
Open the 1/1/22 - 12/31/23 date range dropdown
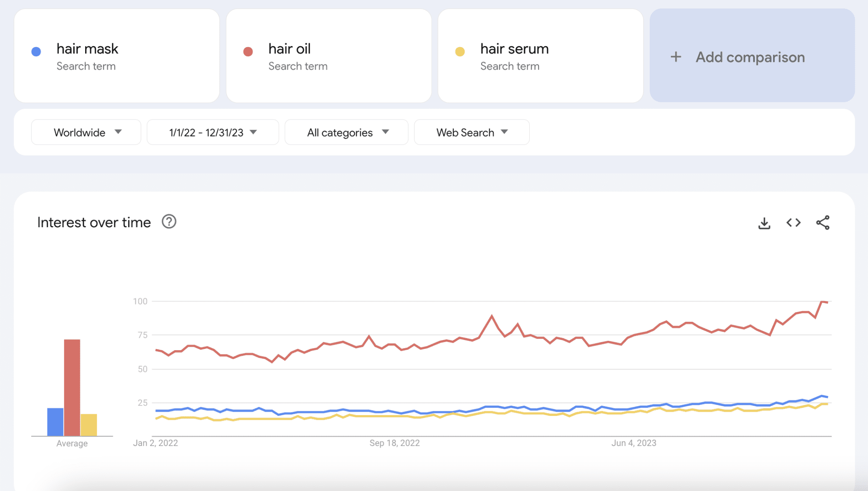point(213,132)
